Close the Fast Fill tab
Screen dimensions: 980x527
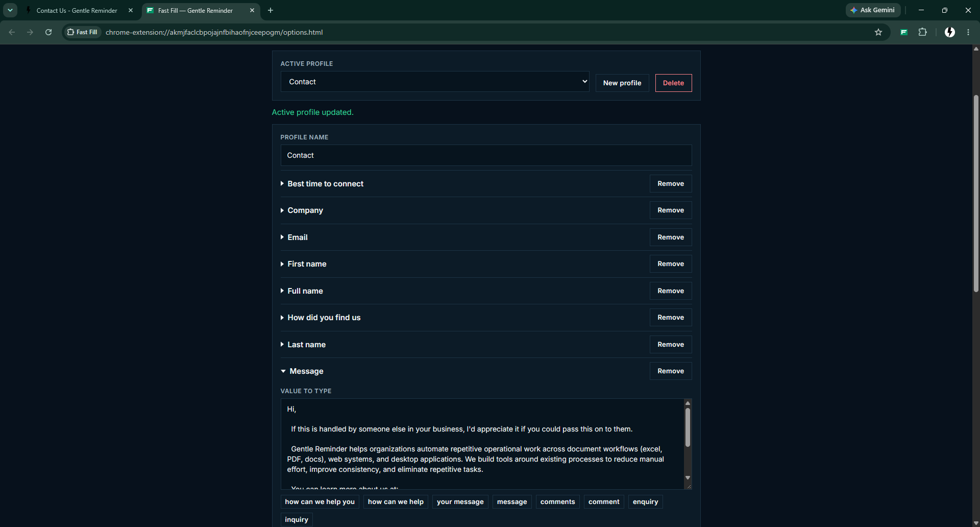[252, 10]
